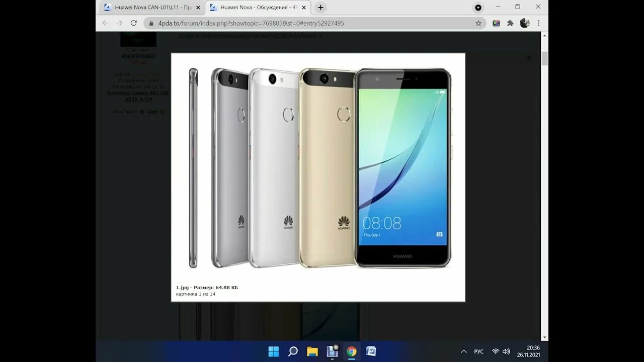Click the vertical scrollbar thumb
The height and width of the screenshot is (362, 644).
(x=544, y=58)
